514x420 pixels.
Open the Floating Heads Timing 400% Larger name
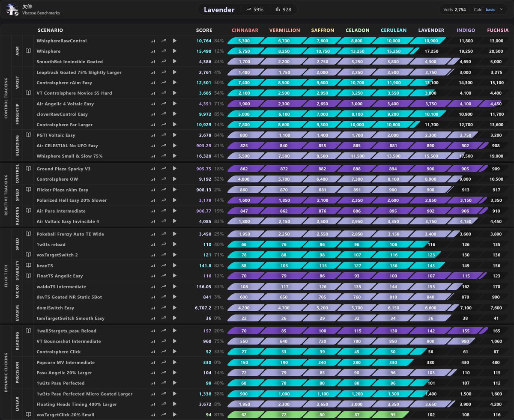point(77,405)
